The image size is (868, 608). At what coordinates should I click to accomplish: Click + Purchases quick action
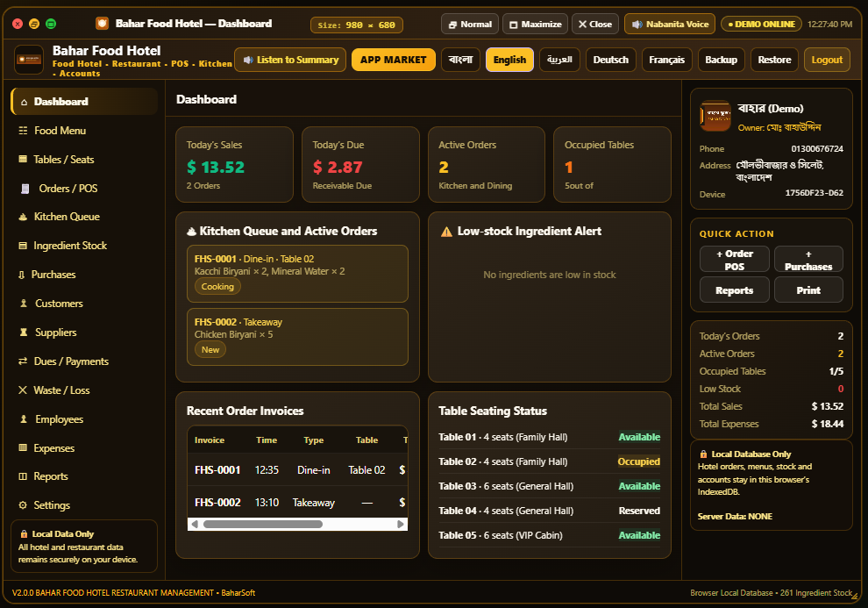[808, 259]
